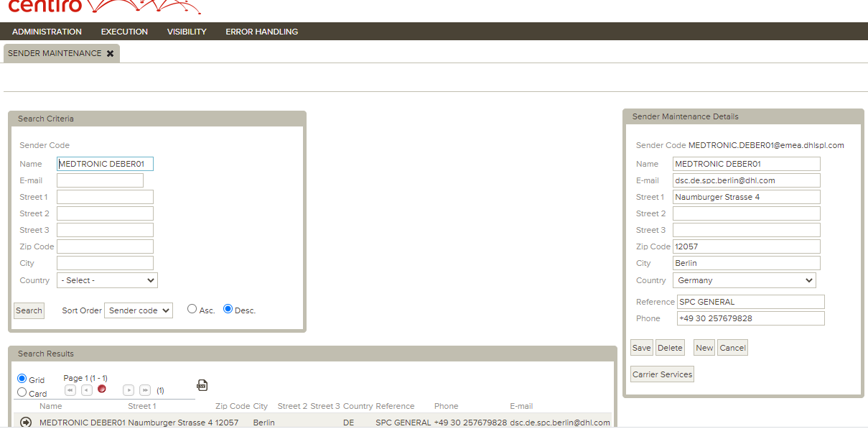The width and height of the screenshot is (868, 429).
Task: Click Name column header in results
Action: click(50, 406)
